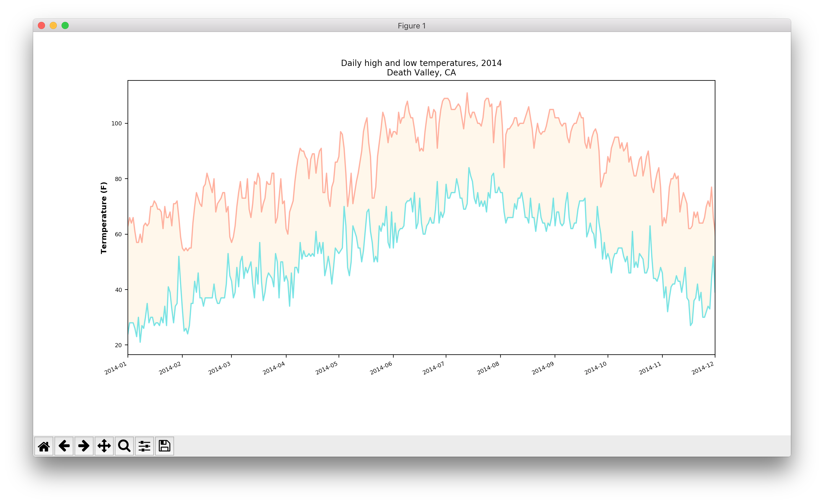Click the highest peak of the red line
This screenshot has height=504, width=824.
(x=467, y=93)
